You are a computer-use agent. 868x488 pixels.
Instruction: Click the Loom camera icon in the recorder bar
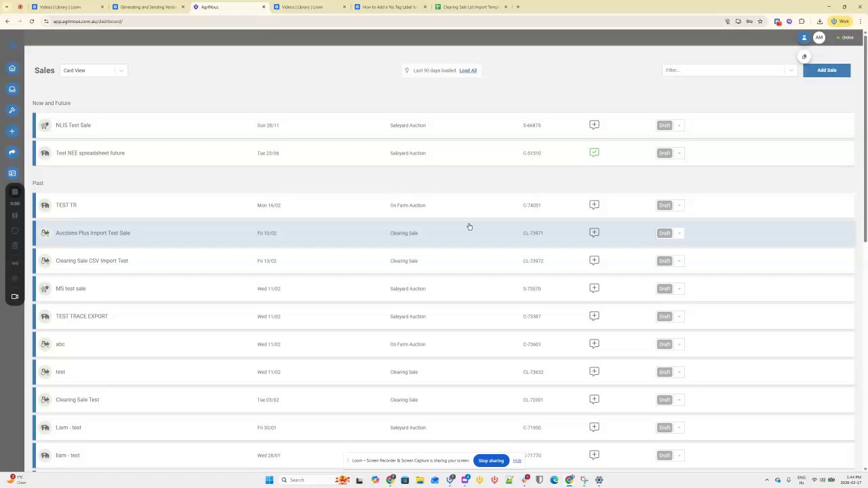(15, 296)
